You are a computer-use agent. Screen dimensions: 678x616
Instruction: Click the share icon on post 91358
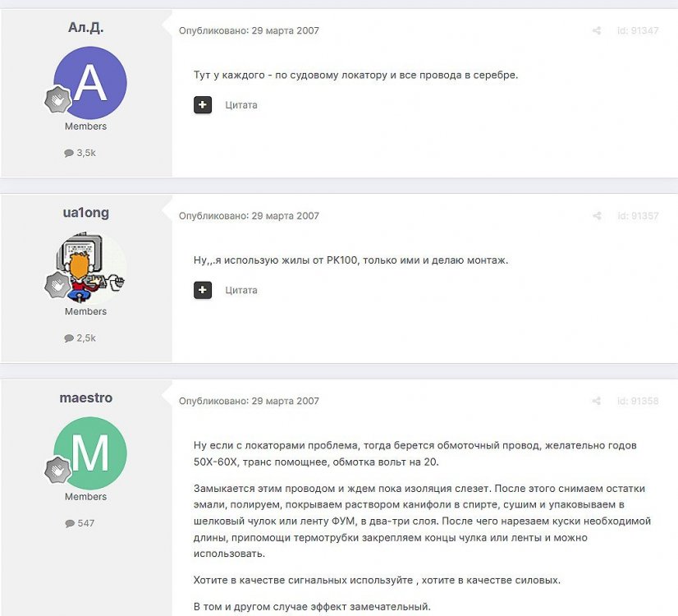(597, 401)
